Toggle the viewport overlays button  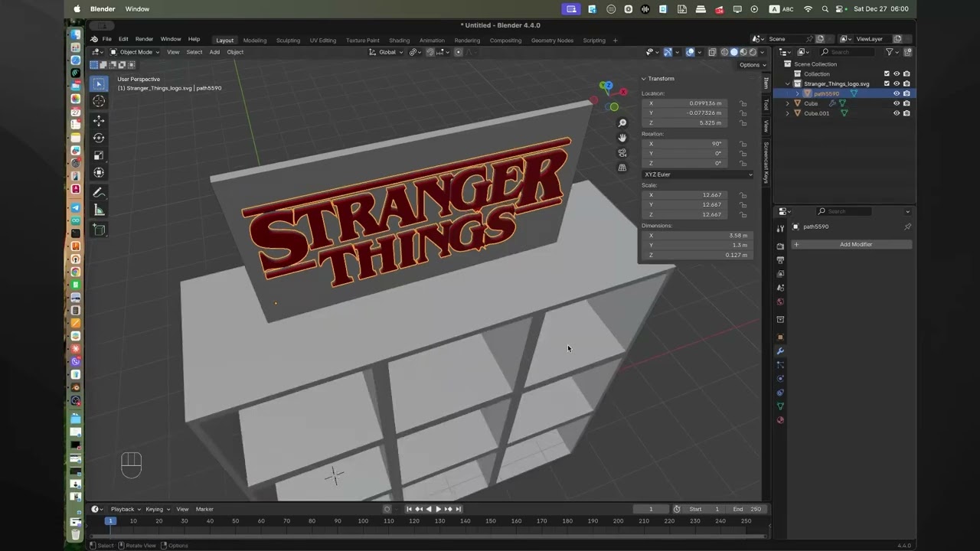[691, 52]
